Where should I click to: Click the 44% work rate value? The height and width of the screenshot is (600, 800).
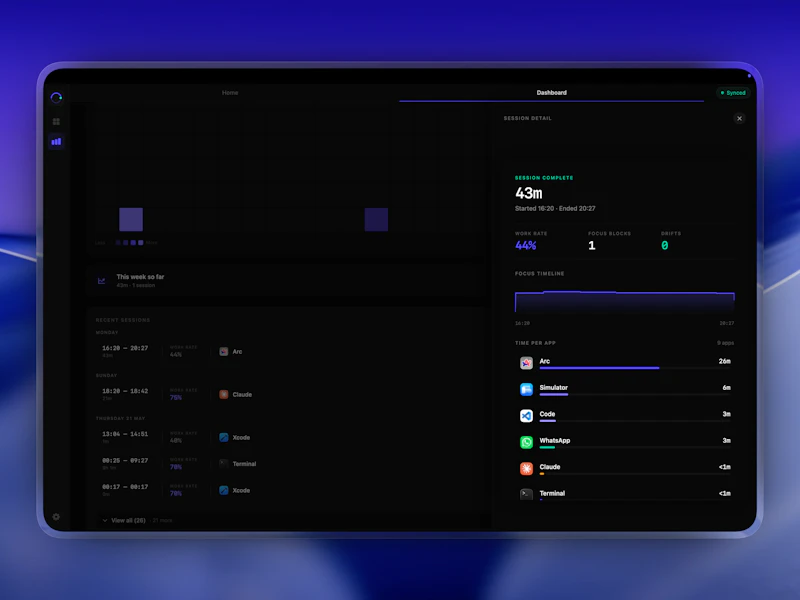[x=526, y=245]
